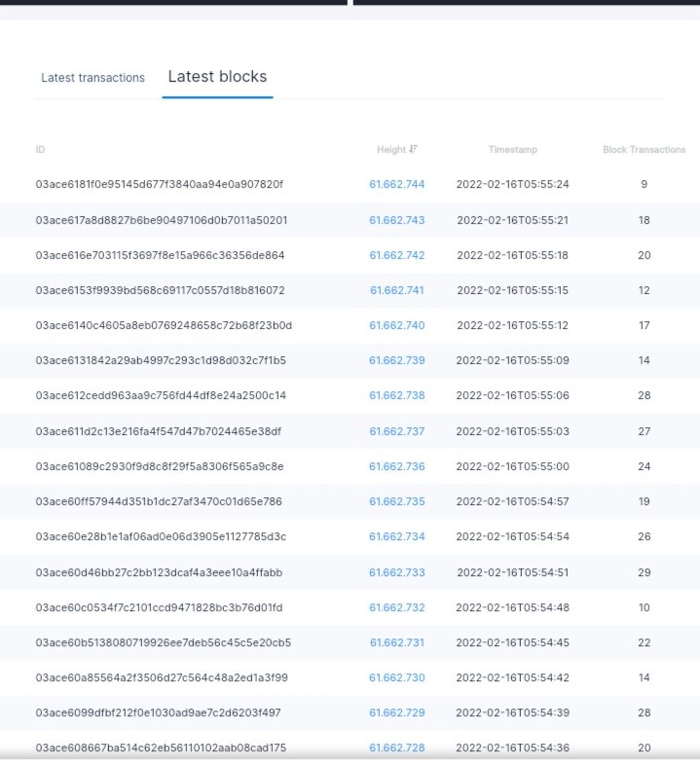Click block ID starting 03ace60c0534f7c2
Viewport: 700px width, 766px height.
159,607
